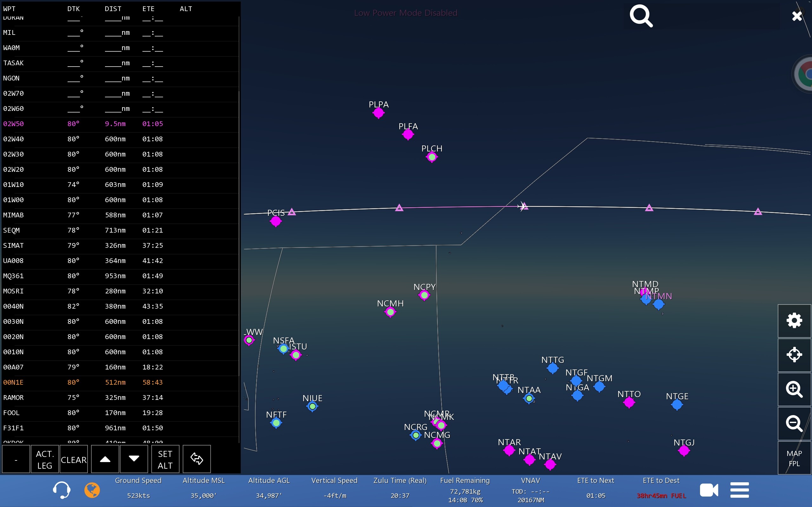Move waypoint down with arrow button
Viewport: 812px width, 507px height.
[134, 459]
